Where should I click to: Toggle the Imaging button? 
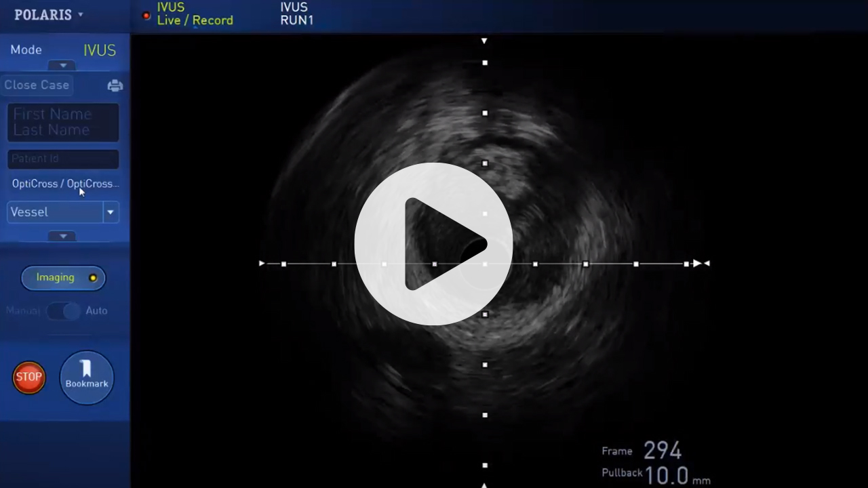63,278
